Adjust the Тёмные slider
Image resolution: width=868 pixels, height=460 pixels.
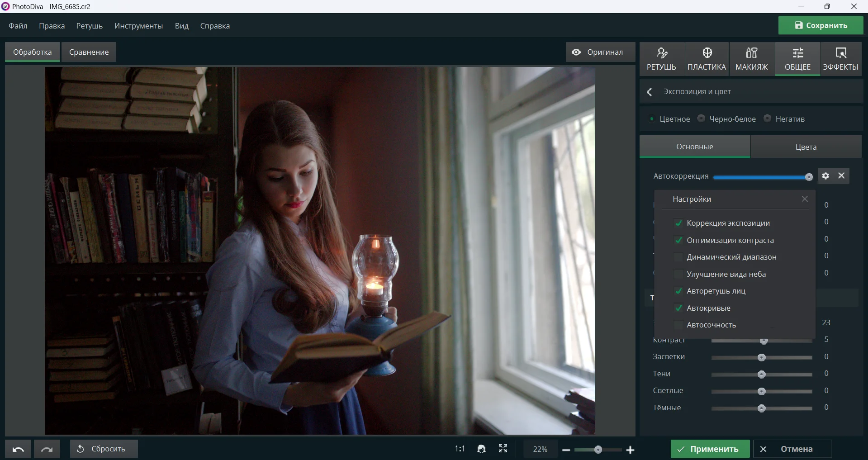(762, 408)
